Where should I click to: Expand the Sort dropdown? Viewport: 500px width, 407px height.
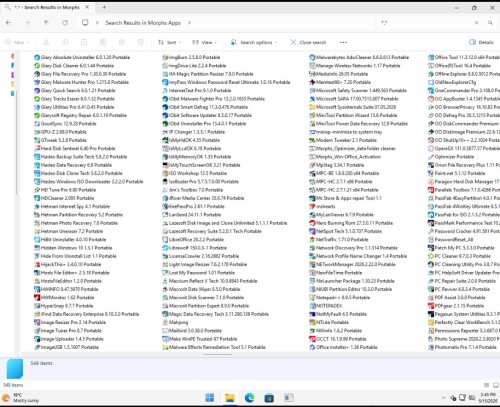point(170,42)
